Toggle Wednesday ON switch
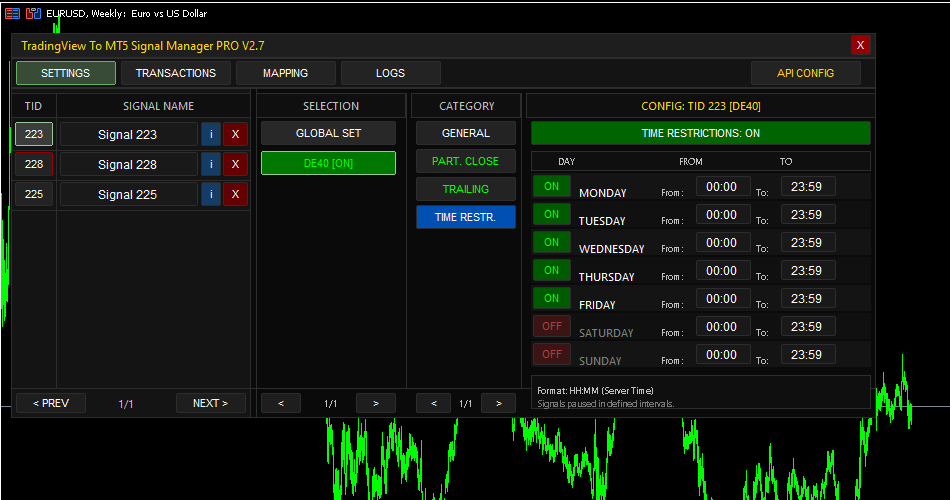This screenshot has height=500, width=950. click(551, 242)
